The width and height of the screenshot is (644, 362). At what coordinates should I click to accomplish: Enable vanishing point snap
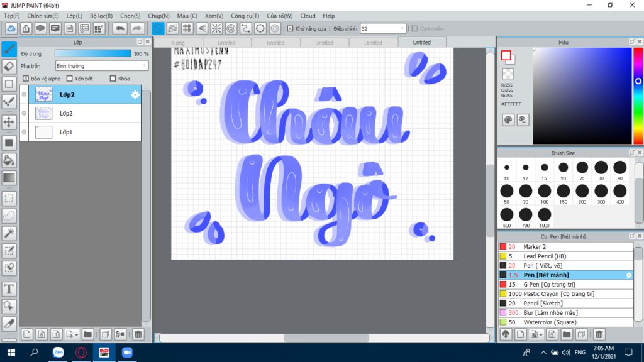202,28
